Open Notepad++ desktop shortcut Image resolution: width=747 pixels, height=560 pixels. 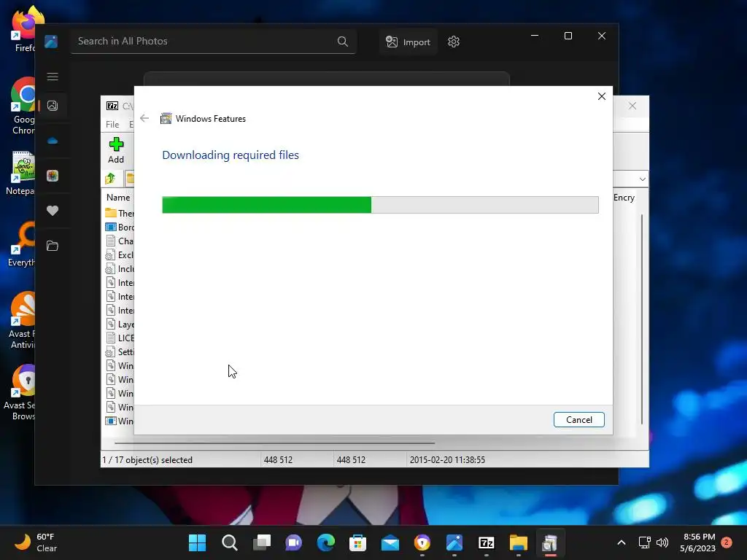point(20,174)
